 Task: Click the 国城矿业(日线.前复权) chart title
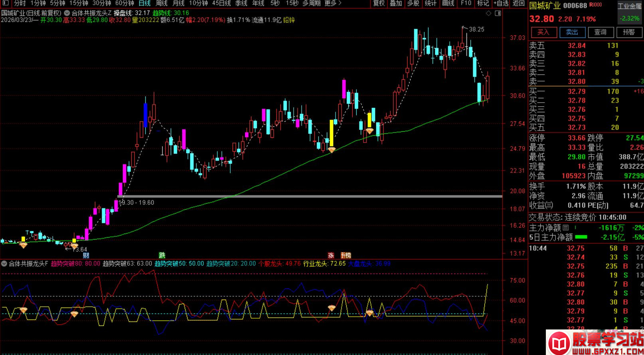click(32, 13)
